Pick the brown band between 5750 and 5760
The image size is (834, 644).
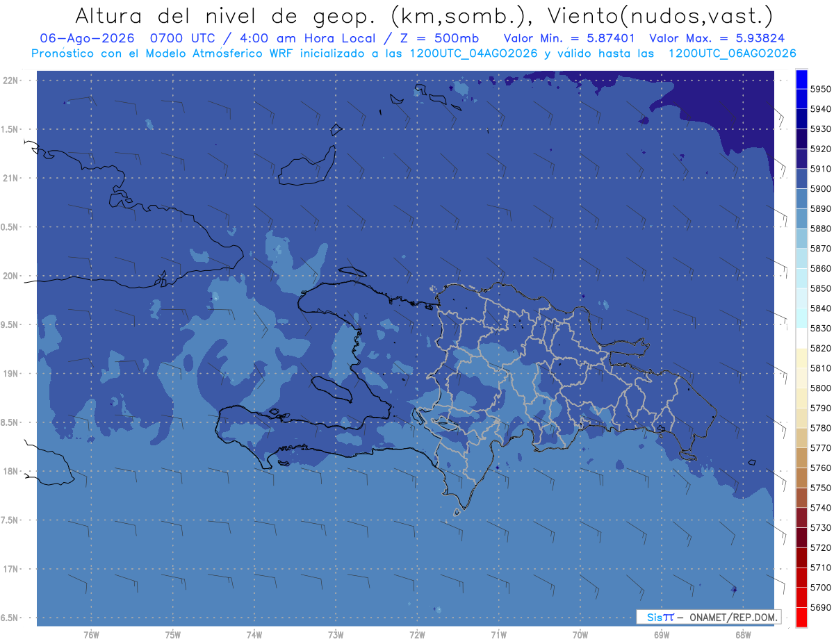801,478
